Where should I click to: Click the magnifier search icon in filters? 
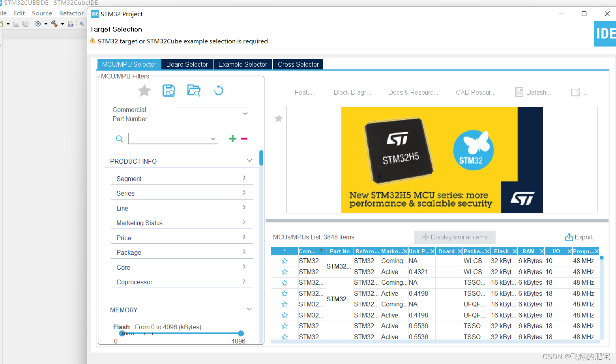pos(119,138)
